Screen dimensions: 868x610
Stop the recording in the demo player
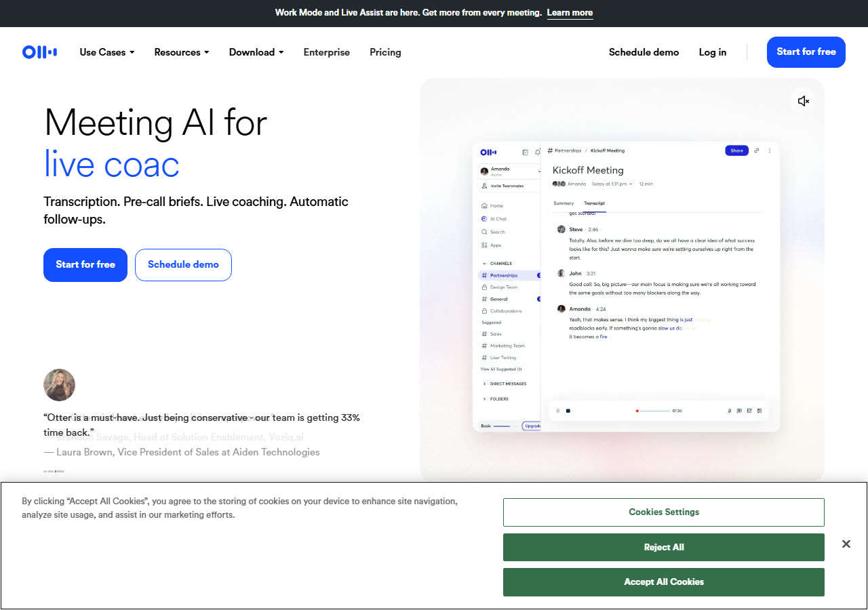click(x=568, y=411)
